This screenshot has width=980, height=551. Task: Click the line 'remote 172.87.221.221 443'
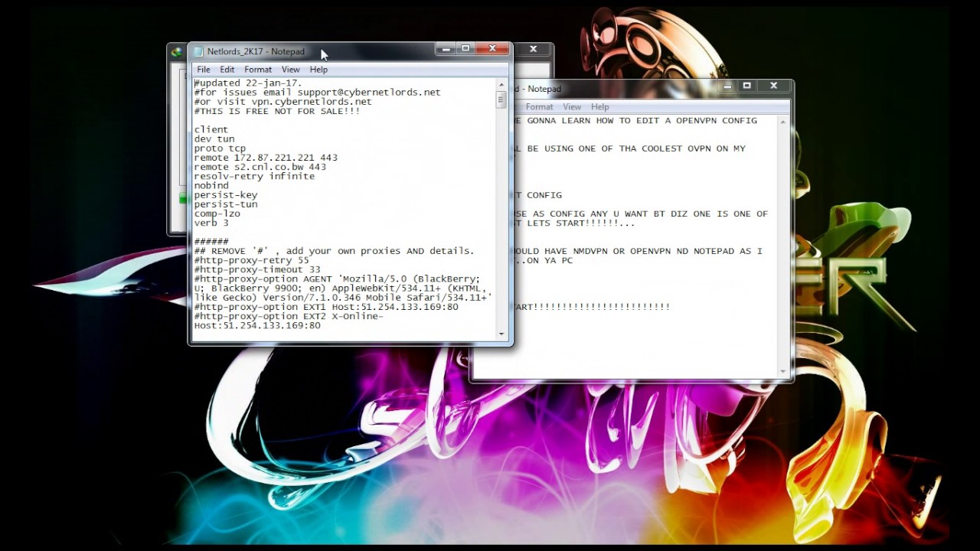[266, 158]
